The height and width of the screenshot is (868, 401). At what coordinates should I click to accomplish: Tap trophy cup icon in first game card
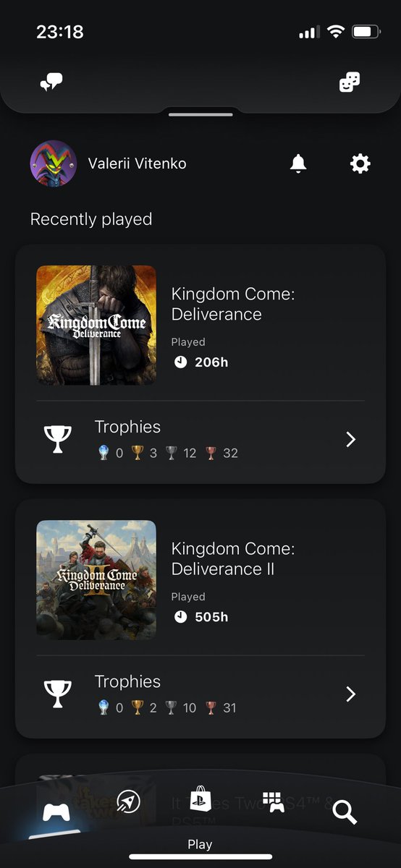point(58,439)
